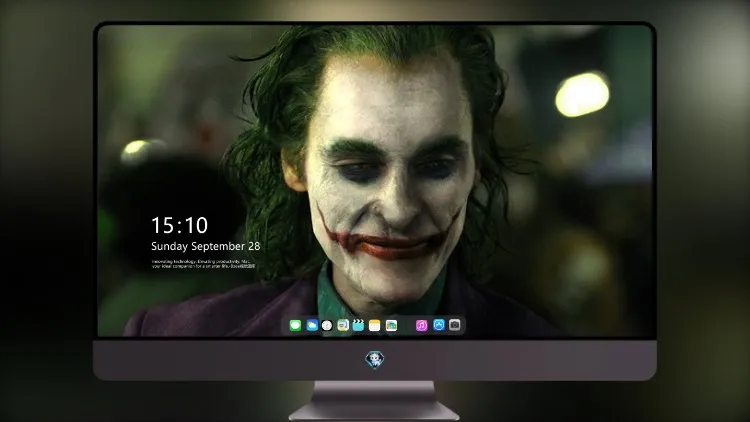Open the teal clapperboard video app
This screenshot has width=750, height=422.
(x=358, y=325)
